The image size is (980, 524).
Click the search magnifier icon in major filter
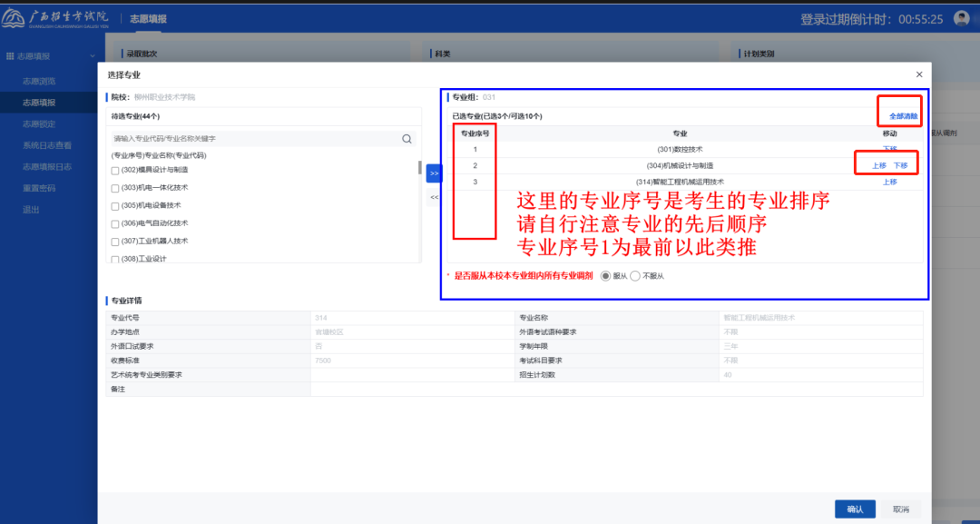[407, 139]
